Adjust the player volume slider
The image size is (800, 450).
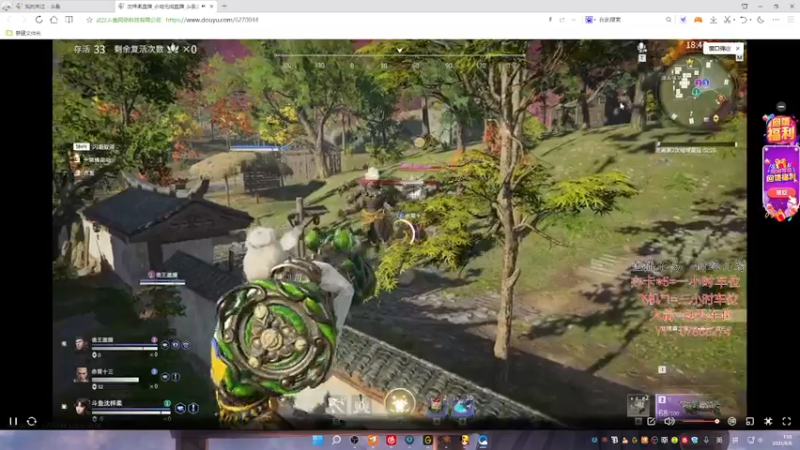coord(700,421)
